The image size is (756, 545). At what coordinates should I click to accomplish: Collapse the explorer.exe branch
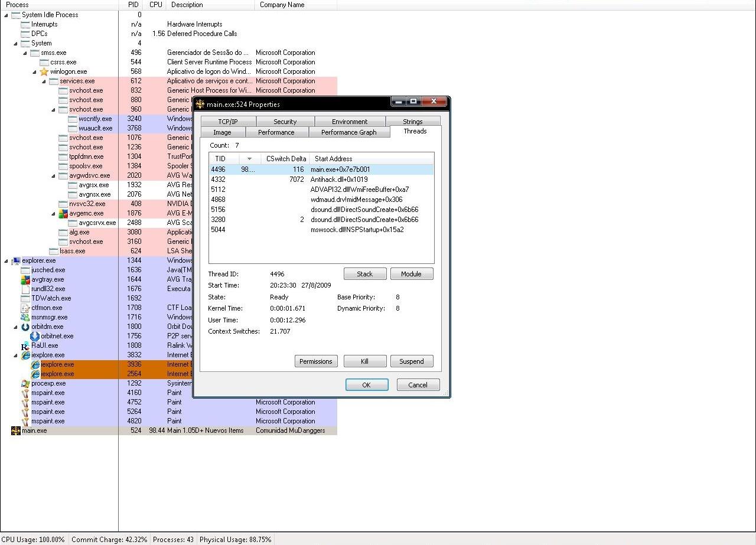pyautogui.click(x=6, y=260)
